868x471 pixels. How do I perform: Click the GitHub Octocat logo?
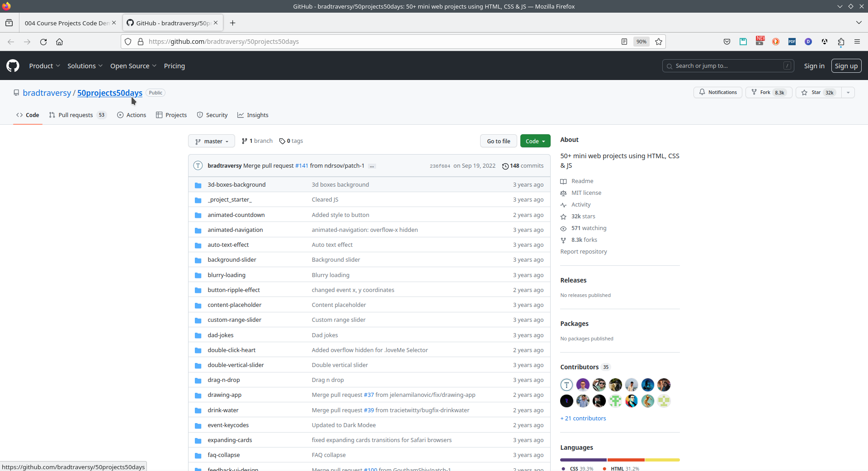tap(13, 66)
